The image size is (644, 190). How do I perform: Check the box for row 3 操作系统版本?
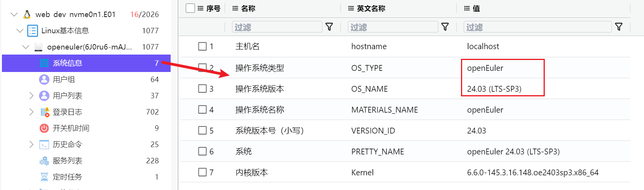[202, 89]
